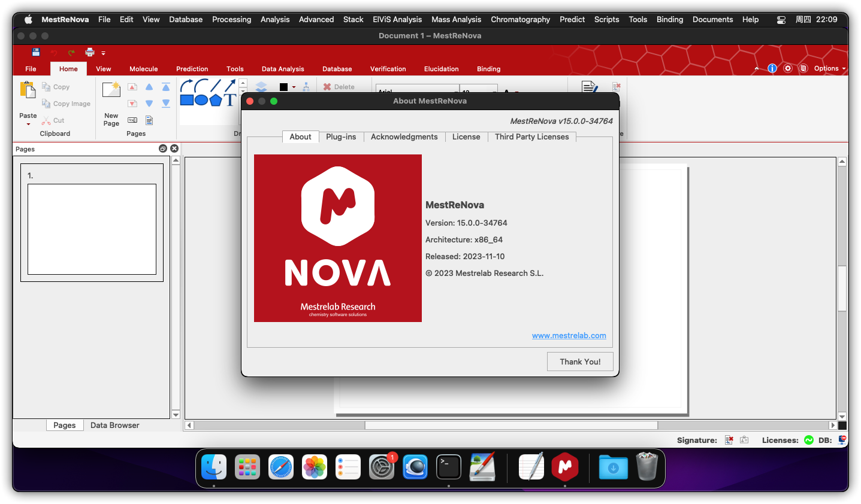Open the www.mestrelab.com link
This screenshot has height=504, width=861.
click(569, 335)
